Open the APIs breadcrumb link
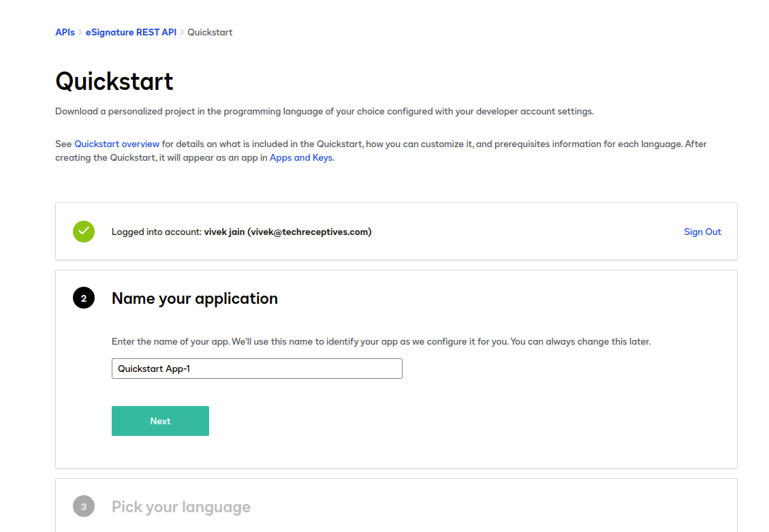The width and height of the screenshot is (769, 532). click(65, 33)
